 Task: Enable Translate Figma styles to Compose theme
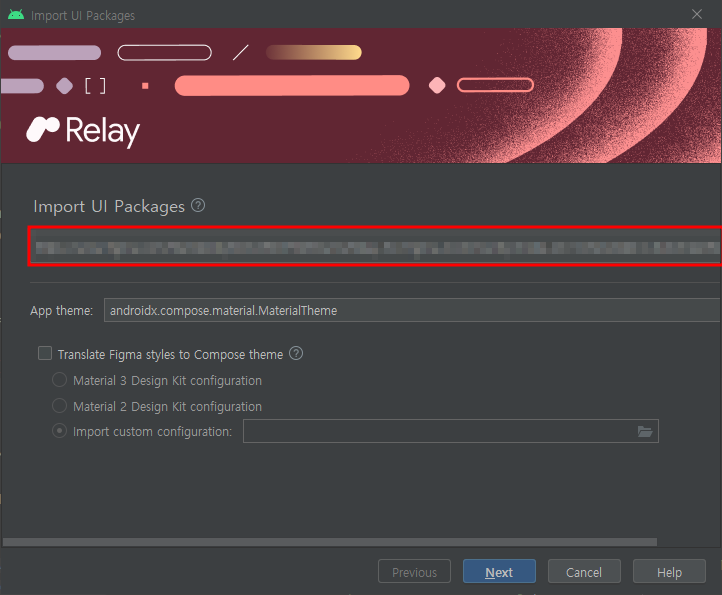click(x=45, y=353)
